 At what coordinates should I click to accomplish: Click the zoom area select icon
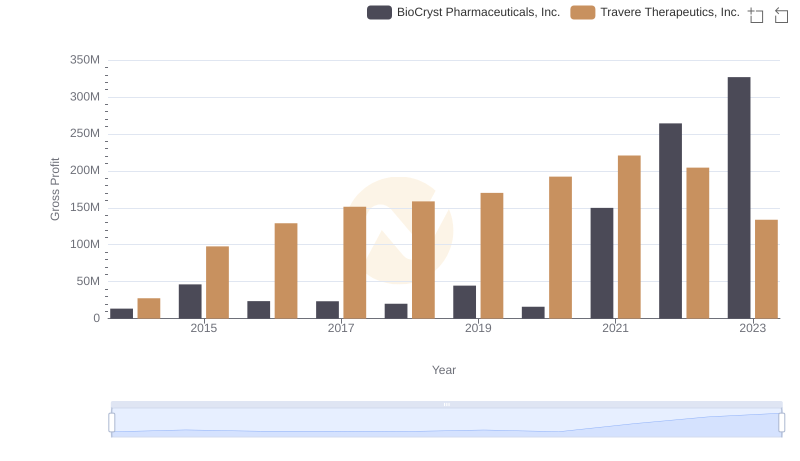(x=756, y=15)
